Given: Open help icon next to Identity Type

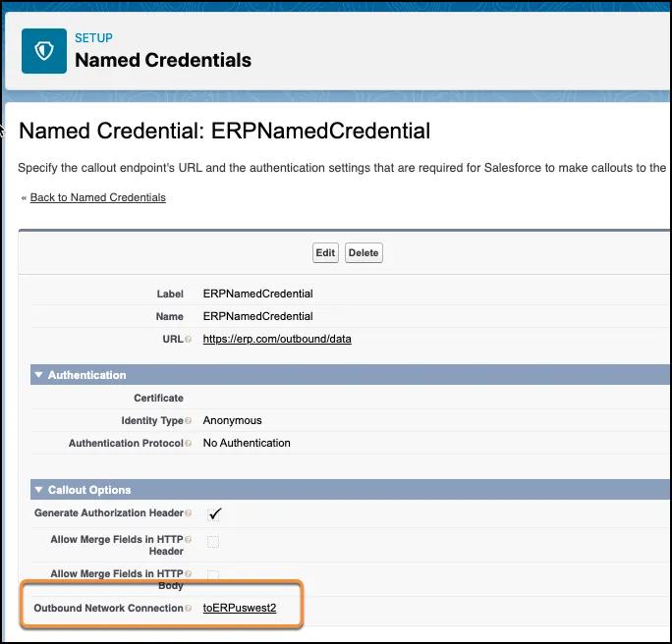Looking at the screenshot, I should tap(188, 421).
